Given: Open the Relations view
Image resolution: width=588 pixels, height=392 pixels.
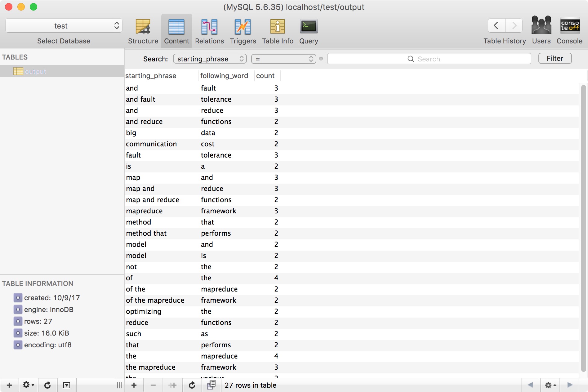Looking at the screenshot, I should (209, 32).
